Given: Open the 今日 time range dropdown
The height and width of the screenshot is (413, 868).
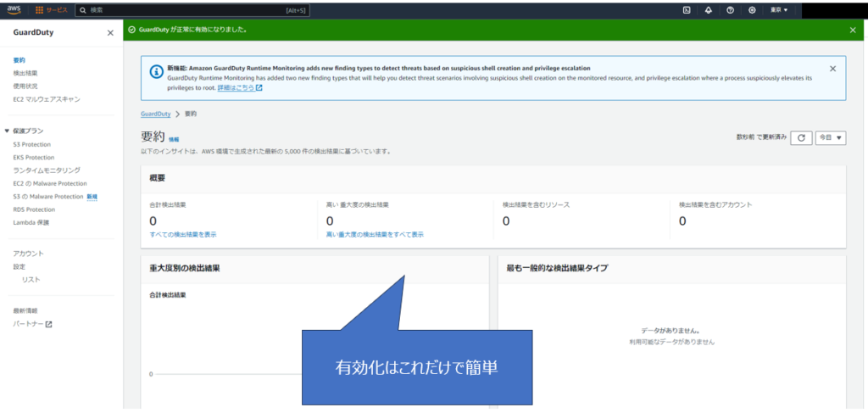Looking at the screenshot, I should click(831, 138).
